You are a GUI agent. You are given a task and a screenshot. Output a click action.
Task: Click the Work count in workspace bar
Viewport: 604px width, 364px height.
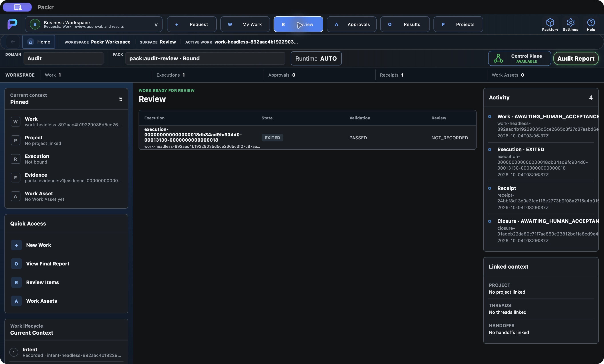(x=53, y=75)
